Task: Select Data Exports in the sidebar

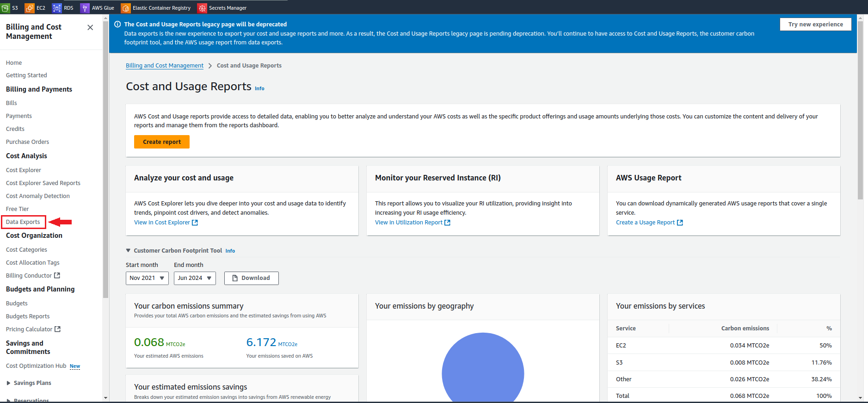Action: tap(23, 222)
